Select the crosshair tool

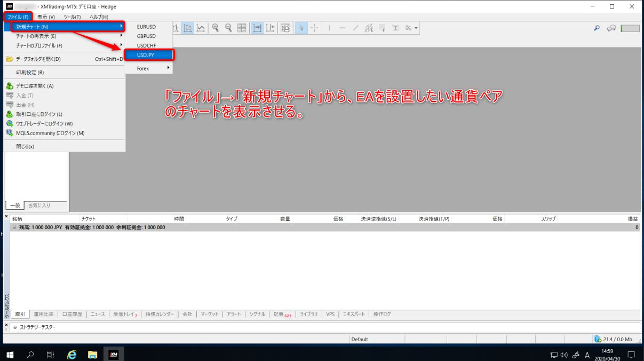314,28
